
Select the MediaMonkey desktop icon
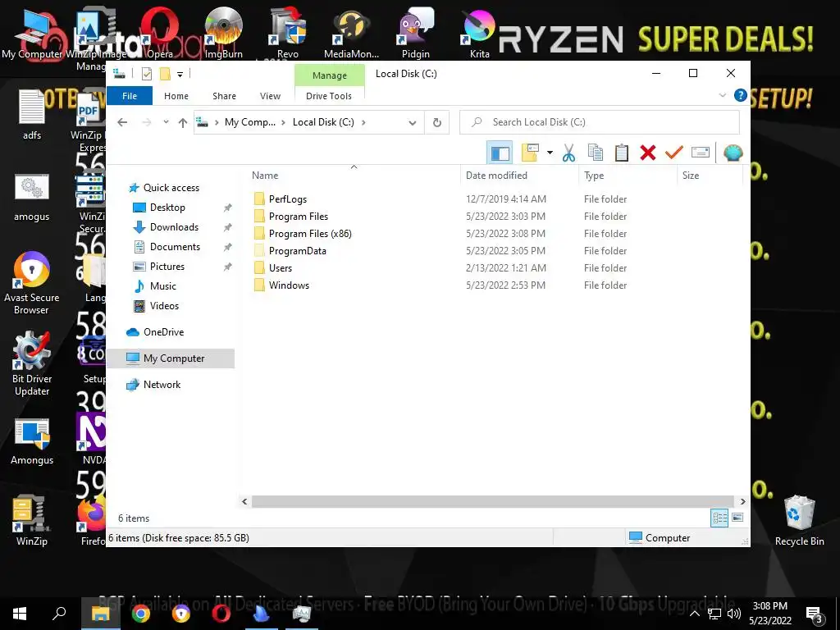pyautogui.click(x=351, y=31)
